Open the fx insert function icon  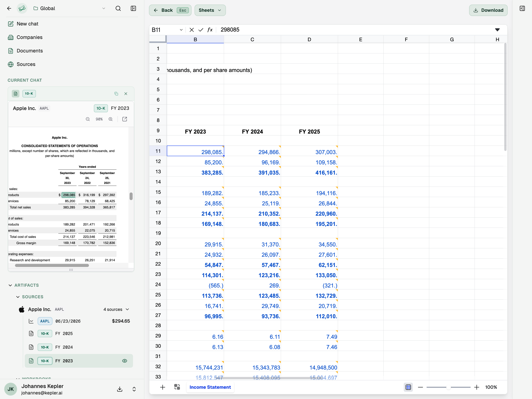click(210, 30)
